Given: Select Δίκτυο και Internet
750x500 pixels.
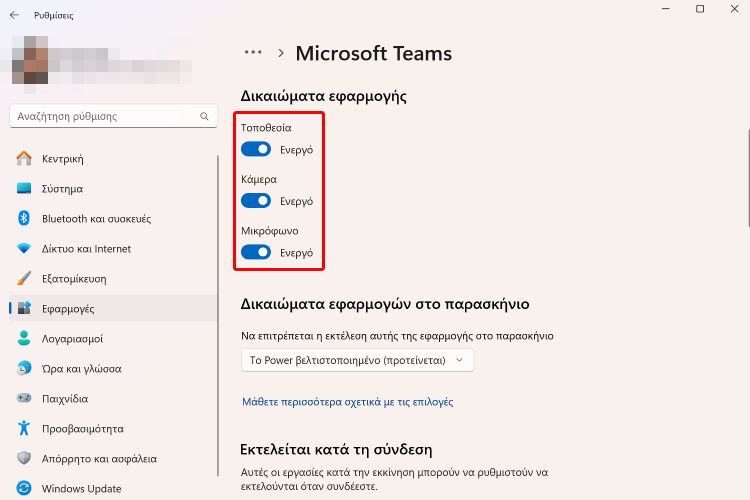Looking at the screenshot, I should pos(113,248).
